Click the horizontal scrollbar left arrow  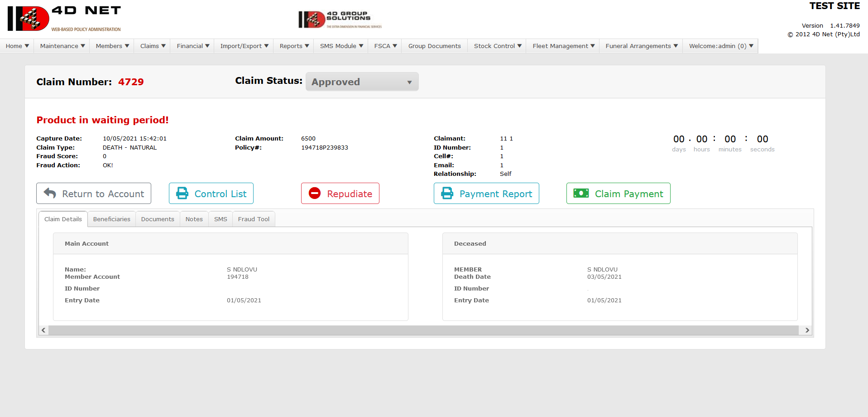[x=43, y=330]
